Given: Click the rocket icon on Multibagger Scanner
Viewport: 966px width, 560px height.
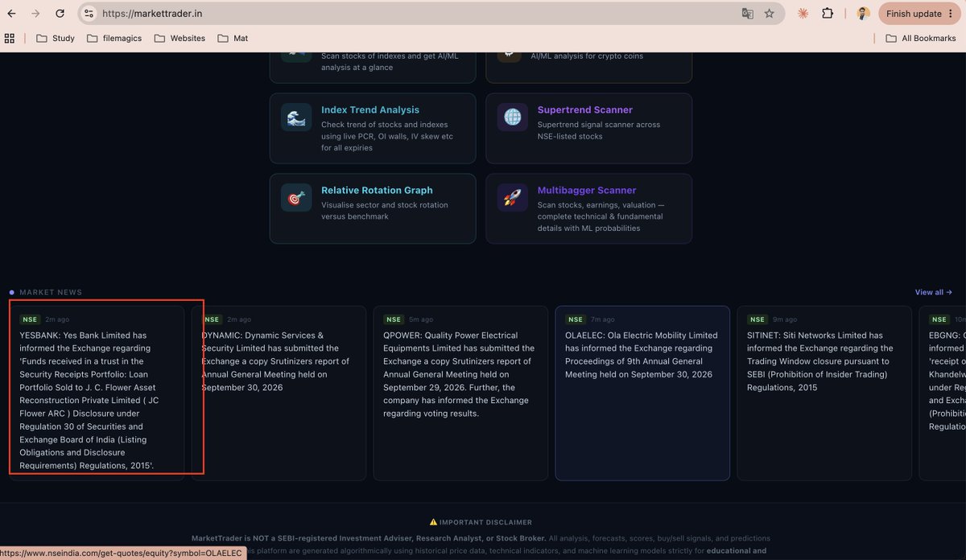Looking at the screenshot, I should pos(513,198).
